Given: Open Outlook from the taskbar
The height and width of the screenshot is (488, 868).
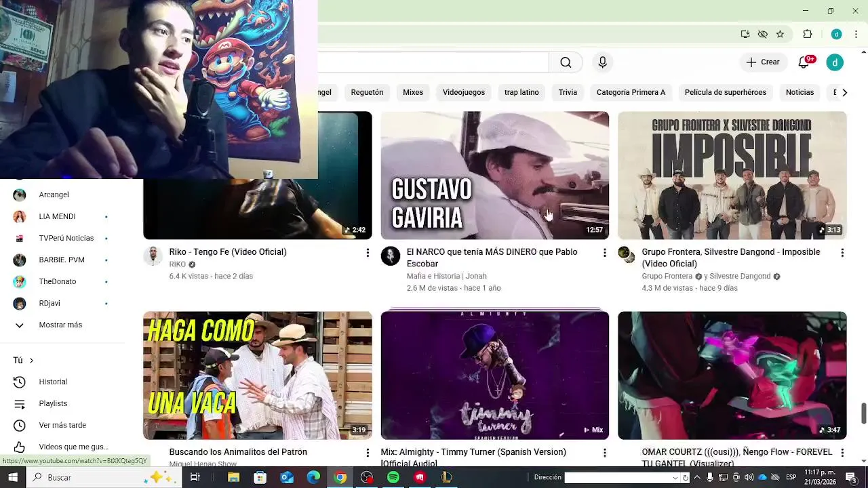Looking at the screenshot, I should click(x=287, y=477).
